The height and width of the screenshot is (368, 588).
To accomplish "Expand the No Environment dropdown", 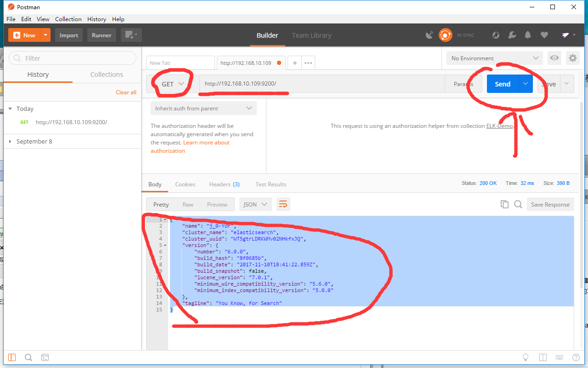I will (x=494, y=58).
